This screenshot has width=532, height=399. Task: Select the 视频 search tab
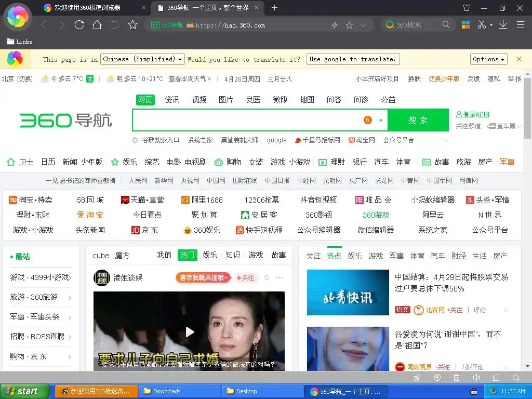coord(199,99)
